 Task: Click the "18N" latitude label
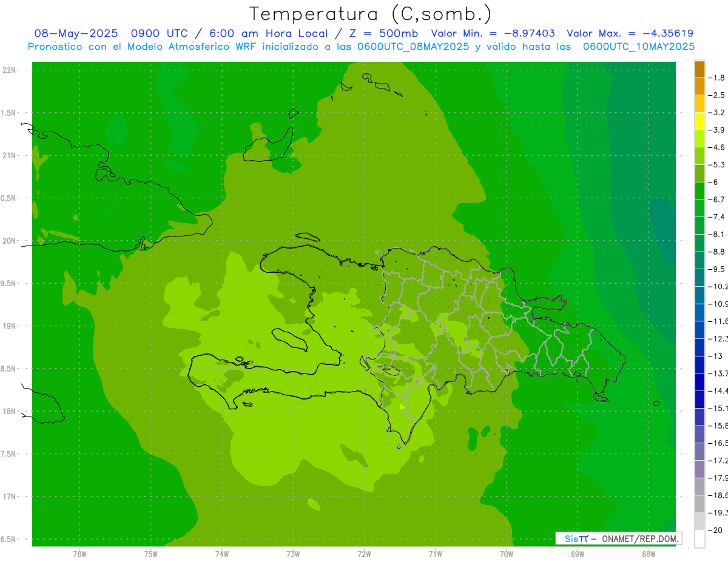9,411
